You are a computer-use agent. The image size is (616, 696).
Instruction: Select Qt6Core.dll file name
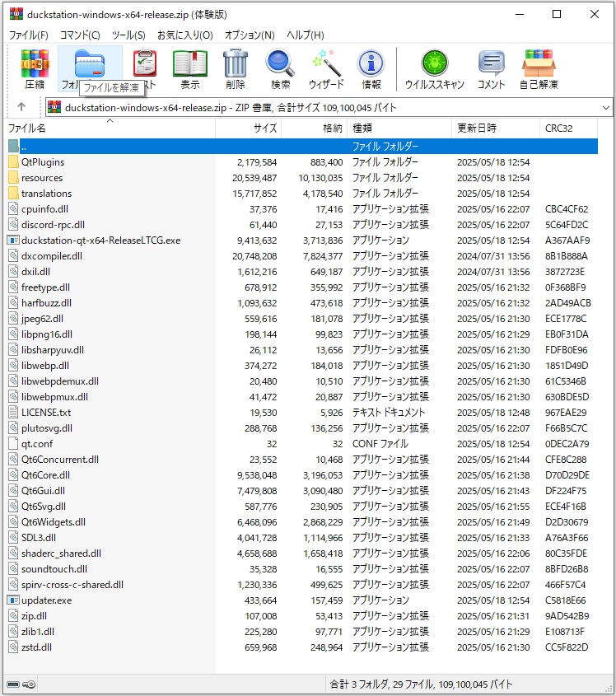click(45, 475)
